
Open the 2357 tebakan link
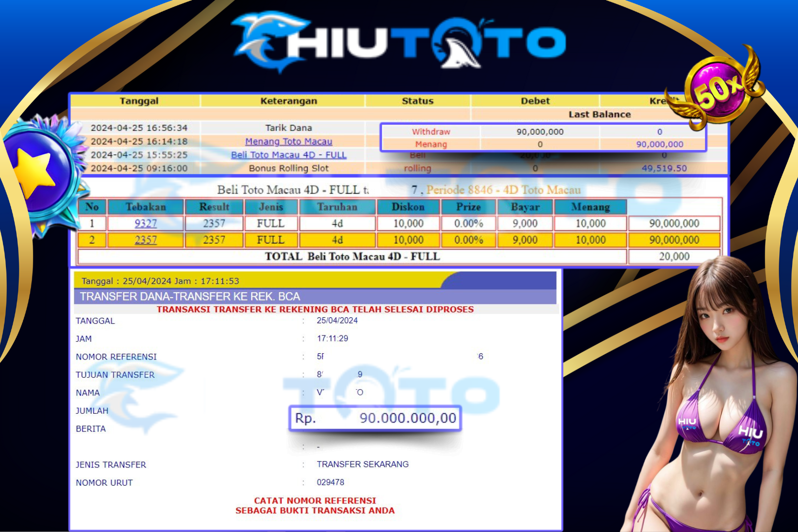click(x=146, y=240)
